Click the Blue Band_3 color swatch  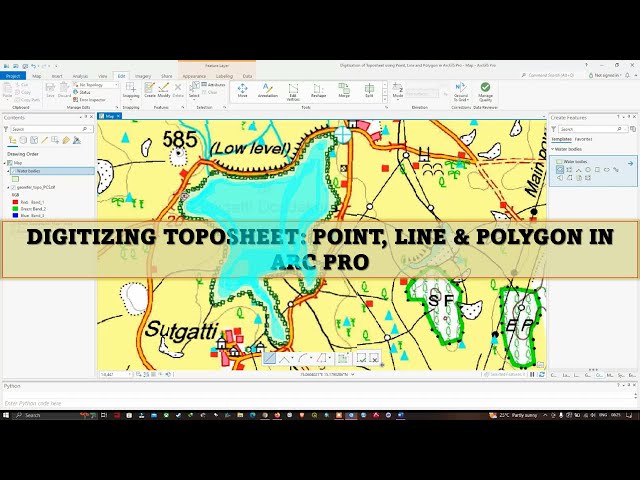16,216
